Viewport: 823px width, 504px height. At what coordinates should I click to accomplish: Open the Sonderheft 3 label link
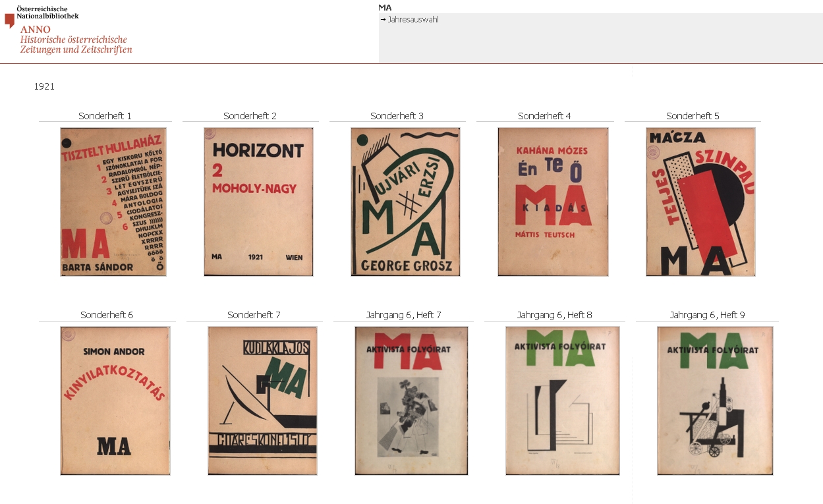397,116
